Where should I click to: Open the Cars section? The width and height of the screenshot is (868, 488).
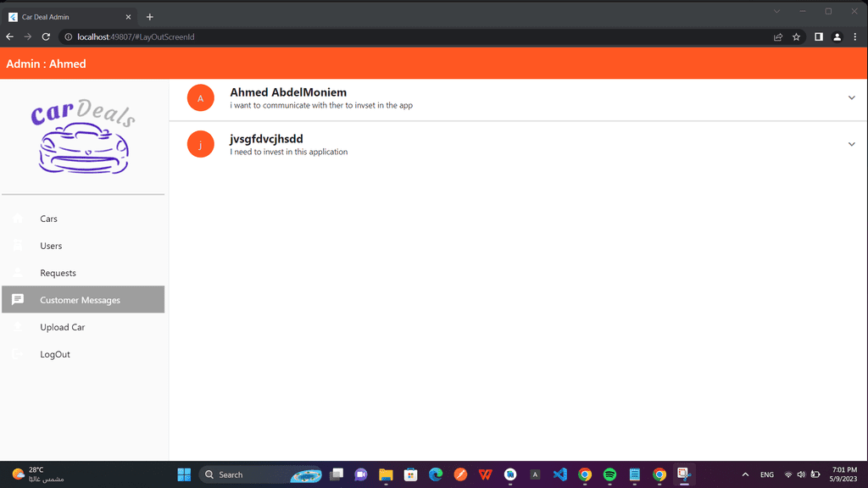[x=83, y=219]
